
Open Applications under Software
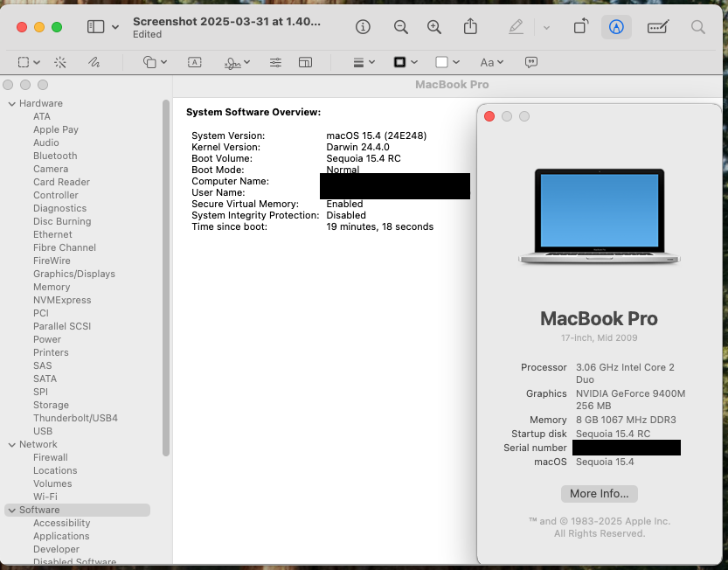pos(61,536)
